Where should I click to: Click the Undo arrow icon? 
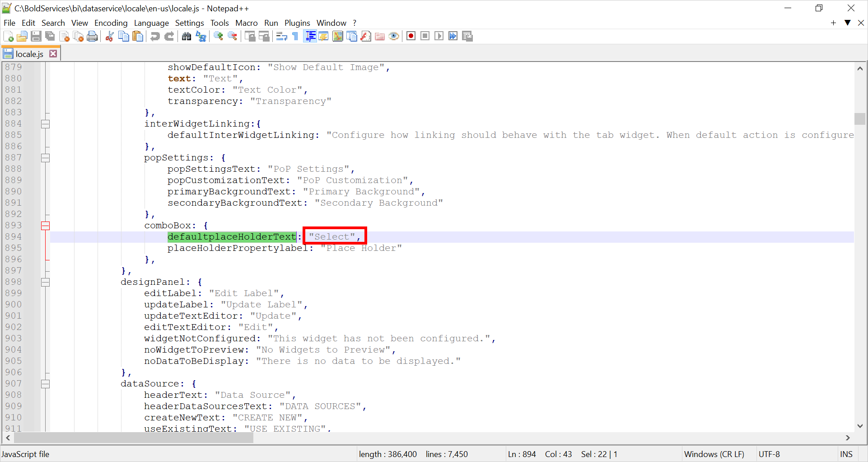[x=155, y=37]
